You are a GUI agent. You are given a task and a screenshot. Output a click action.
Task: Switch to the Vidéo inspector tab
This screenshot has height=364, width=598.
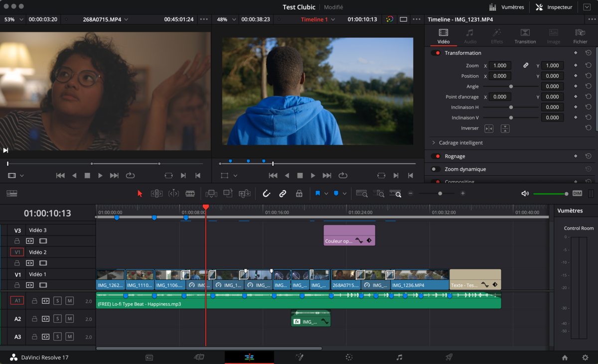pyautogui.click(x=444, y=36)
